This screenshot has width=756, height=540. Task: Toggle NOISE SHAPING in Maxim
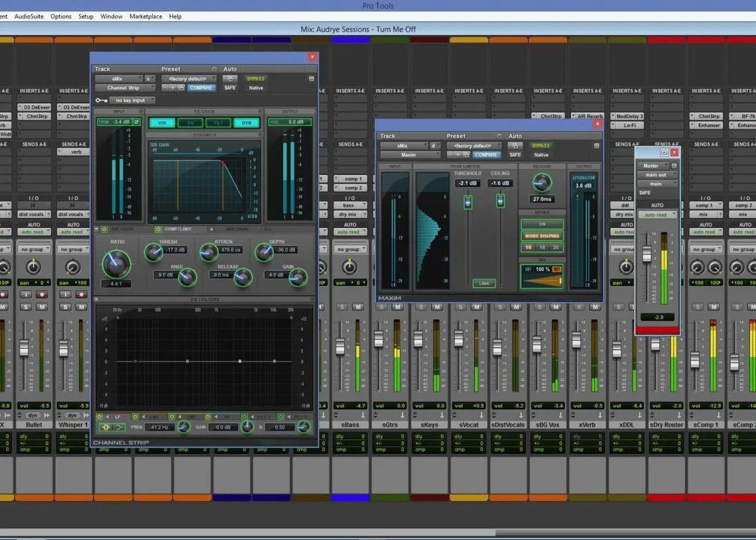point(542,236)
